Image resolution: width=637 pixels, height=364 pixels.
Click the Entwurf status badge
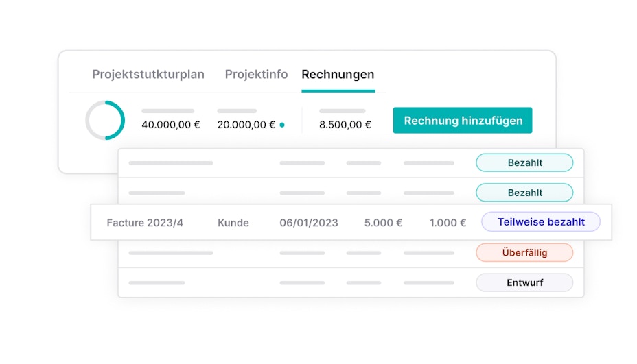(x=524, y=282)
